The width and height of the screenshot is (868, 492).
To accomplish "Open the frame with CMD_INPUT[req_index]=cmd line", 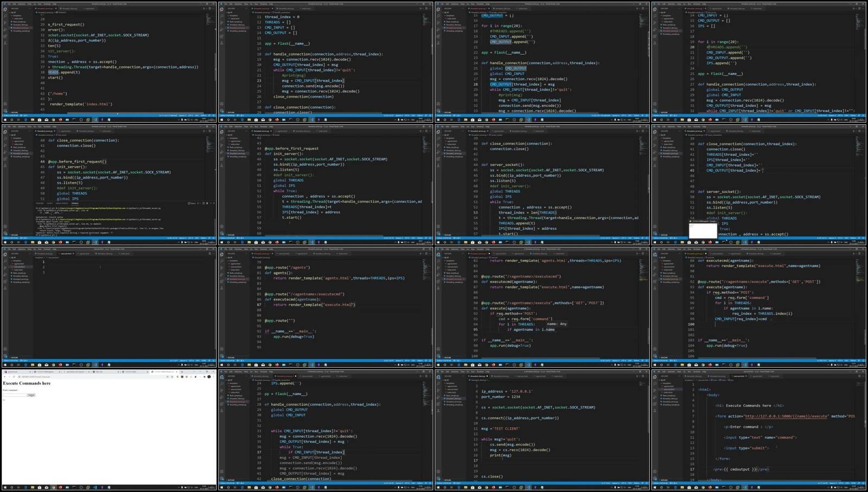I will coord(759,307).
